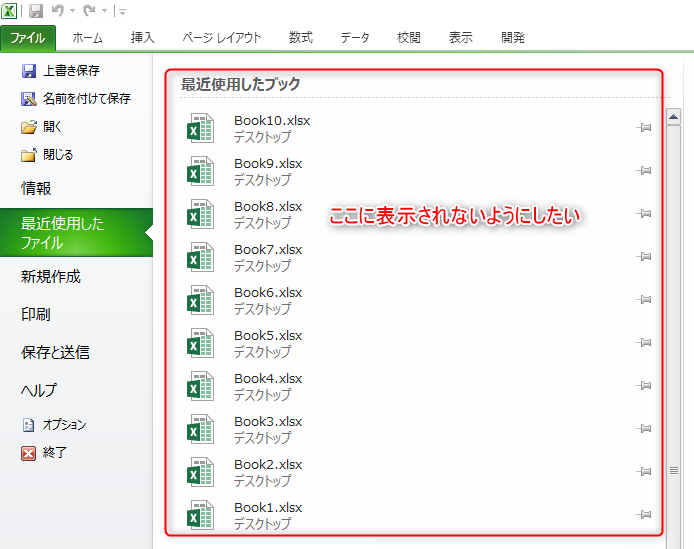This screenshot has width=694, height=549.
Task: Open recent file name Book5.xlsx
Action: click(268, 335)
